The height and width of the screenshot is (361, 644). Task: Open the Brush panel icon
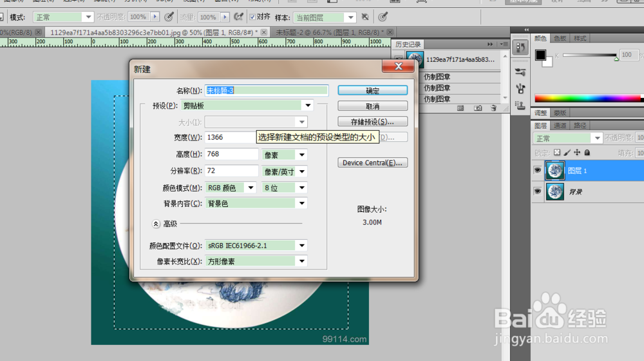click(x=520, y=88)
